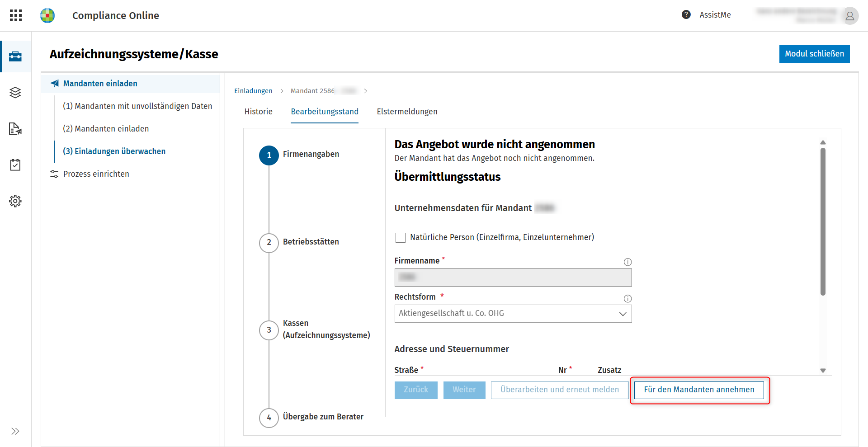Show info for Firmenname field
This screenshot has height=447, width=868.
[627, 262]
